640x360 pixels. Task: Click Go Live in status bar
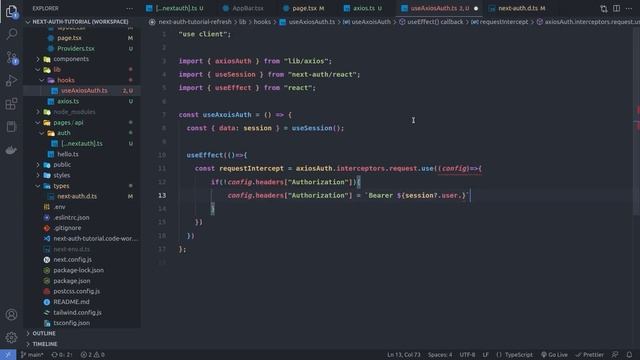554,355
